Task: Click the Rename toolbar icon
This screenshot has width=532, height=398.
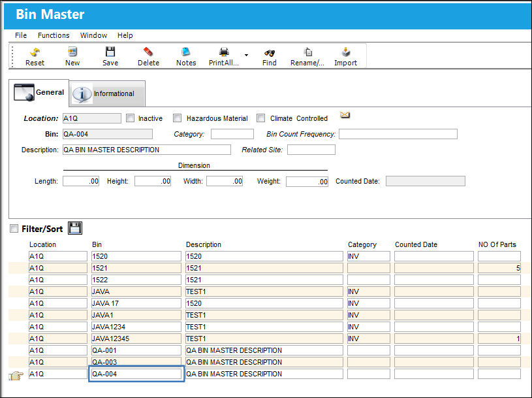Action: [x=307, y=52]
